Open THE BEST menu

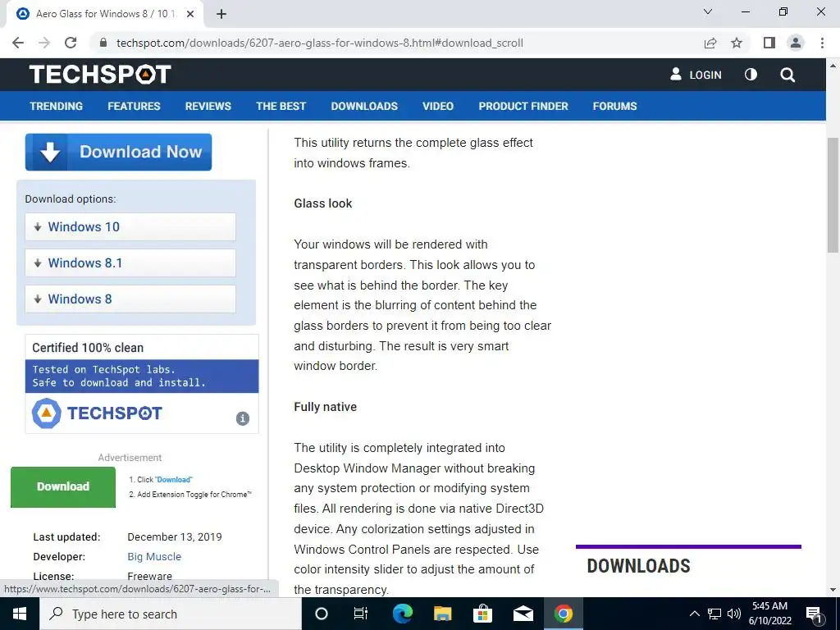pyautogui.click(x=281, y=106)
